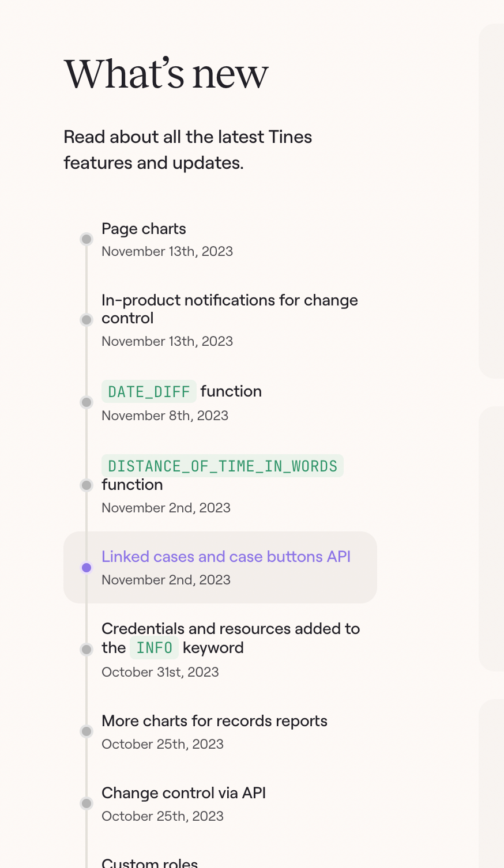The width and height of the screenshot is (504, 868).
Task: Open the DATE_DIFF function update
Action: pyautogui.click(x=182, y=391)
